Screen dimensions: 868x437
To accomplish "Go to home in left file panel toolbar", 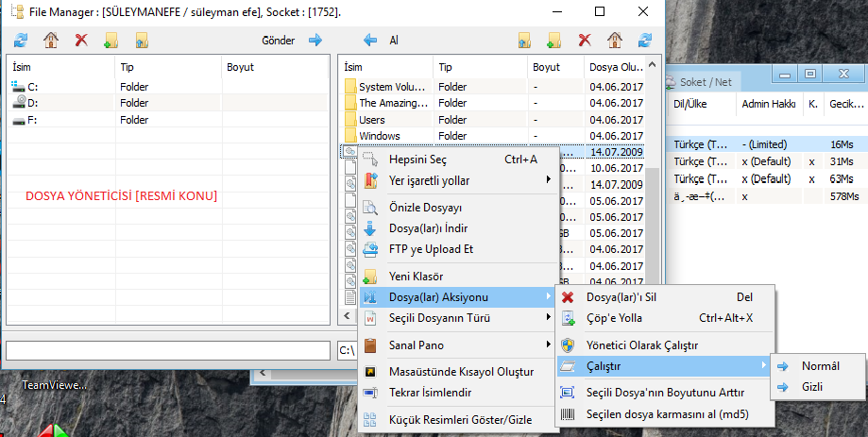I will (51, 40).
